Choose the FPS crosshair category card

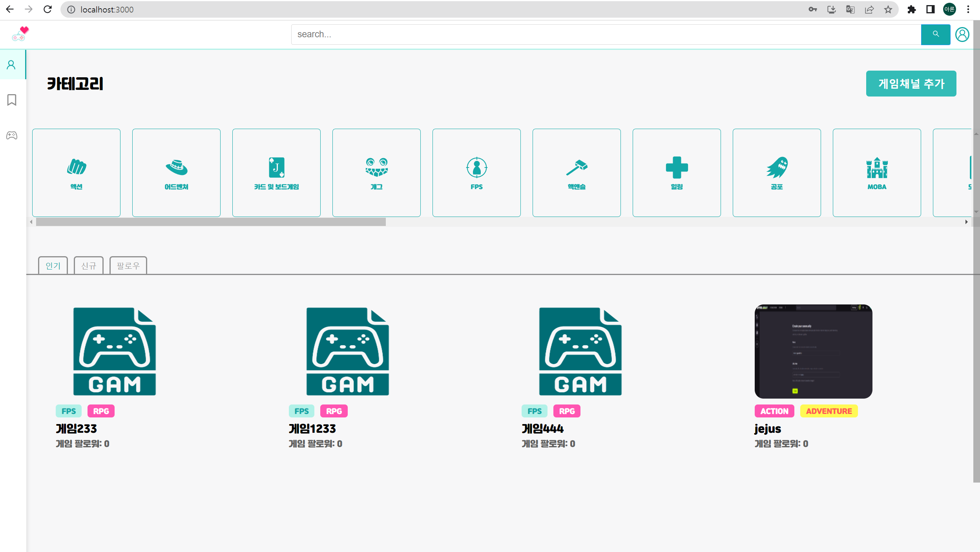[476, 173]
